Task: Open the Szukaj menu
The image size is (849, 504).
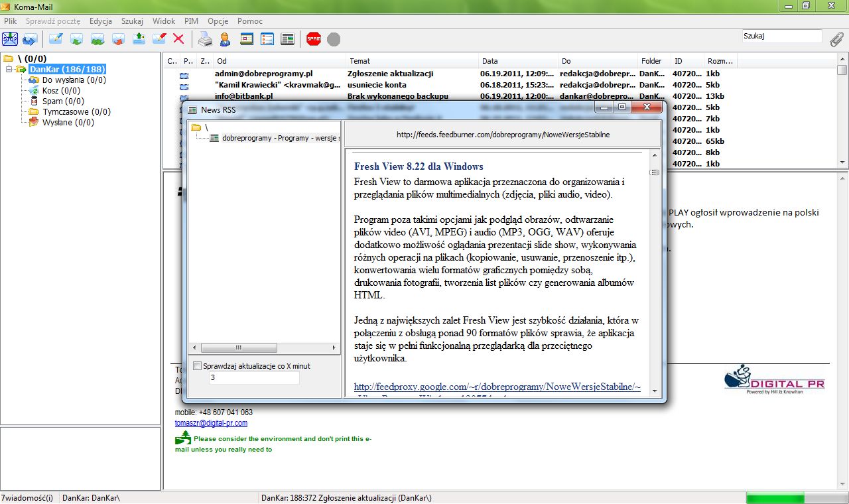Action: point(132,21)
